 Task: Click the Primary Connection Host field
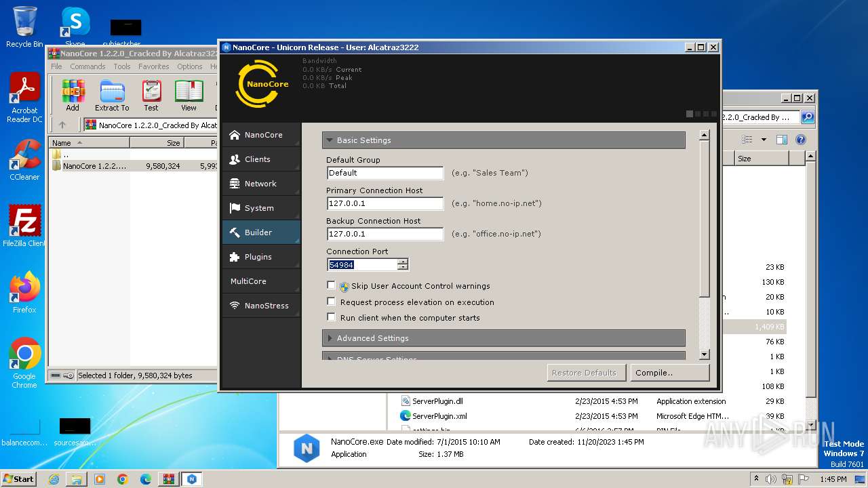[385, 203]
